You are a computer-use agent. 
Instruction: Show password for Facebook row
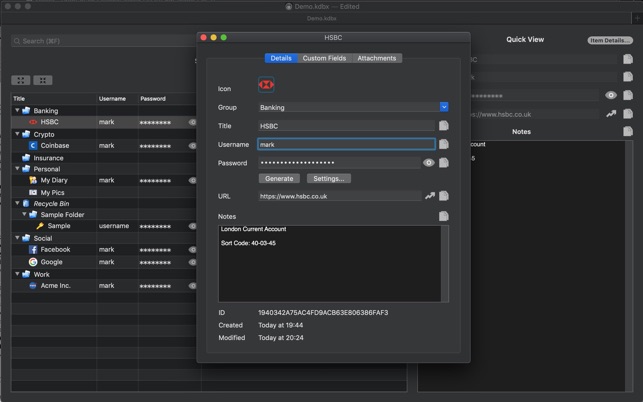(x=192, y=249)
